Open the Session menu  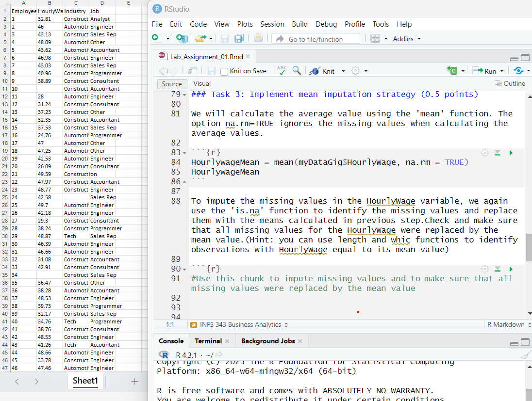272,24
